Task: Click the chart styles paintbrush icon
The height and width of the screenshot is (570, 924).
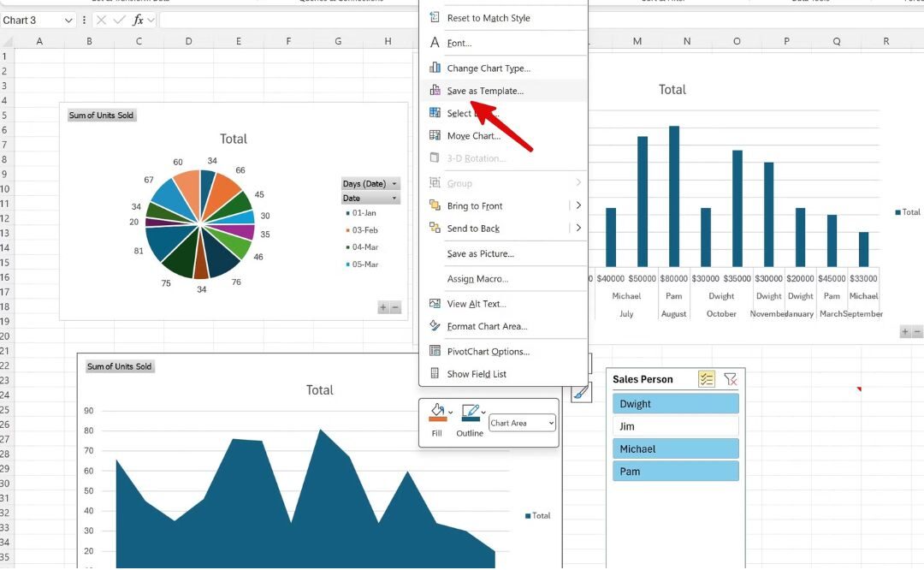Action: (x=580, y=393)
